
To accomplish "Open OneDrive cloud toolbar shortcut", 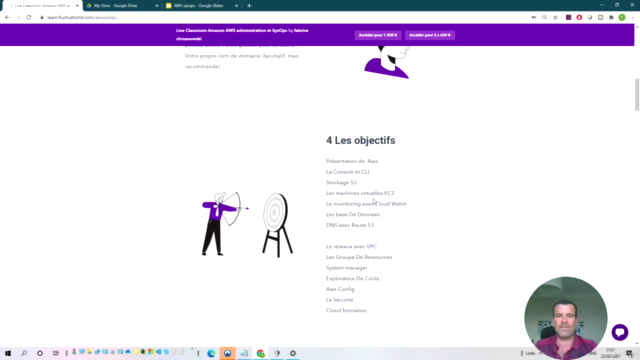I will click(128, 352).
